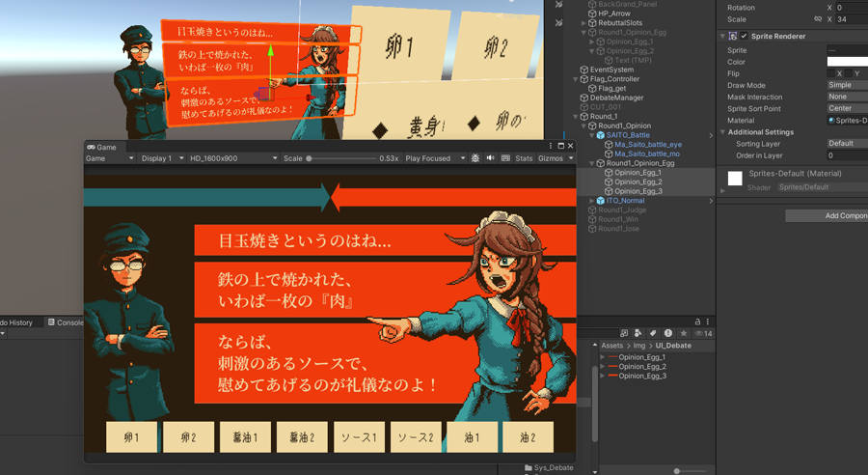Click the favorites star icon in Project panel

pyautogui.click(x=684, y=333)
